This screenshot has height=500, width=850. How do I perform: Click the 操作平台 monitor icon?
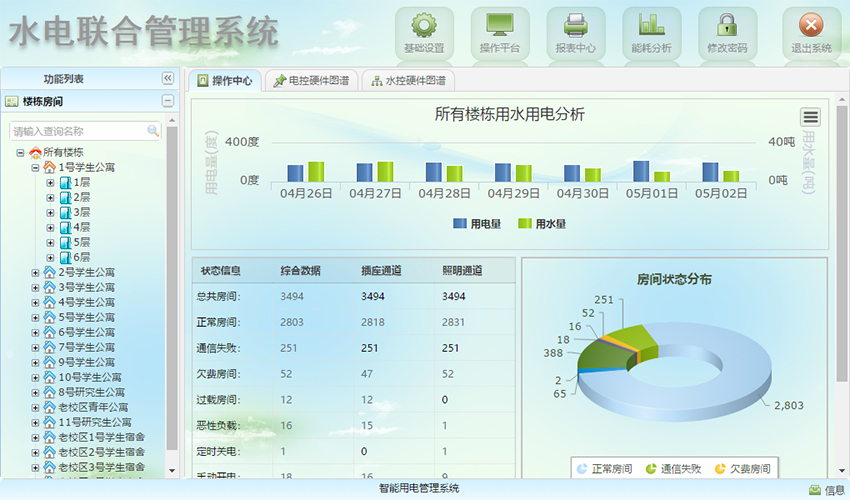pyautogui.click(x=500, y=26)
